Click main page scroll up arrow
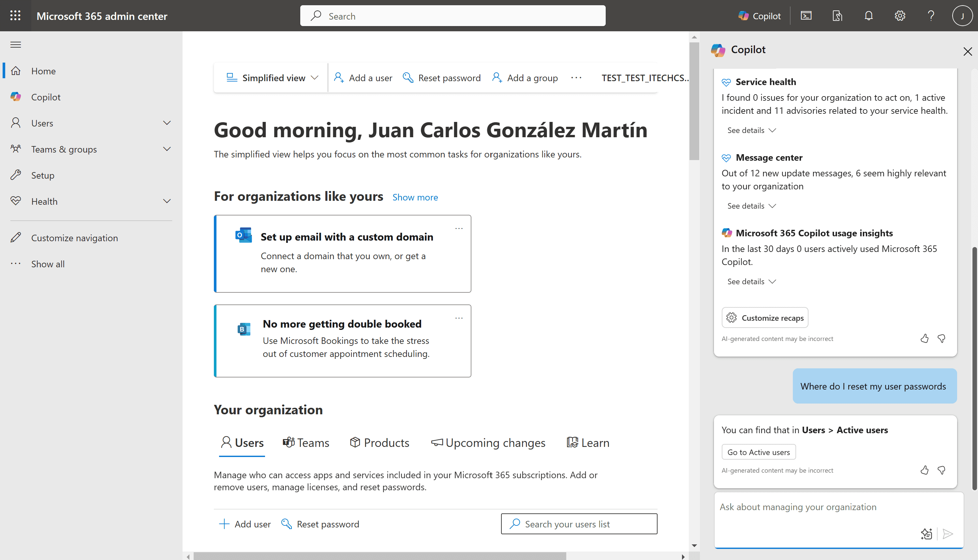The width and height of the screenshot is (978, 560). 694,37
